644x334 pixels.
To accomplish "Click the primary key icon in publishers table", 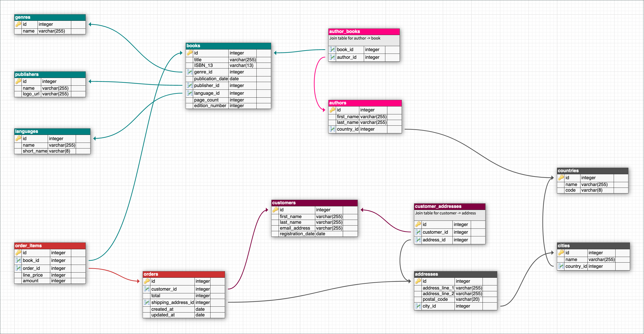I will pos(18,81).
